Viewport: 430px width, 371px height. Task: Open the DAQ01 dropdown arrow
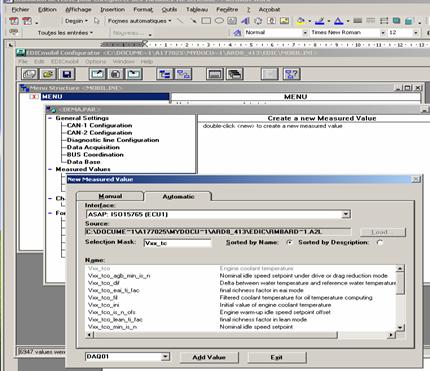pyautogui.click(x=165, y=357)
